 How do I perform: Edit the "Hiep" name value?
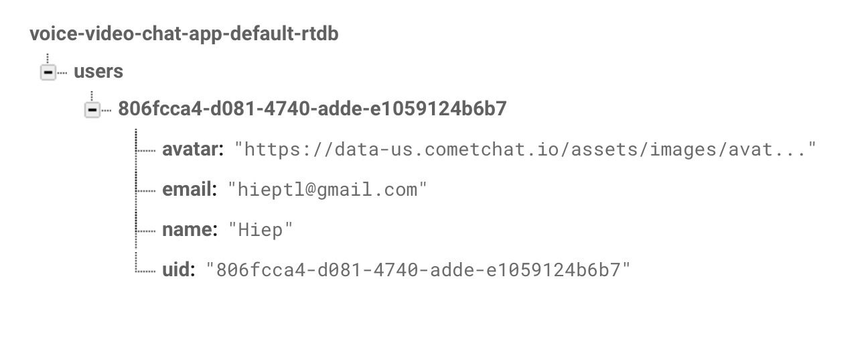(261, 230)
